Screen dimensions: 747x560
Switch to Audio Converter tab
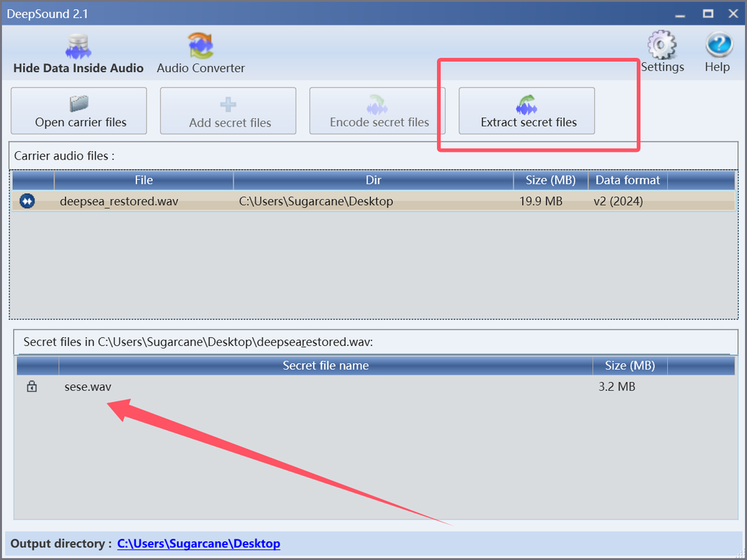pos(200,54)
